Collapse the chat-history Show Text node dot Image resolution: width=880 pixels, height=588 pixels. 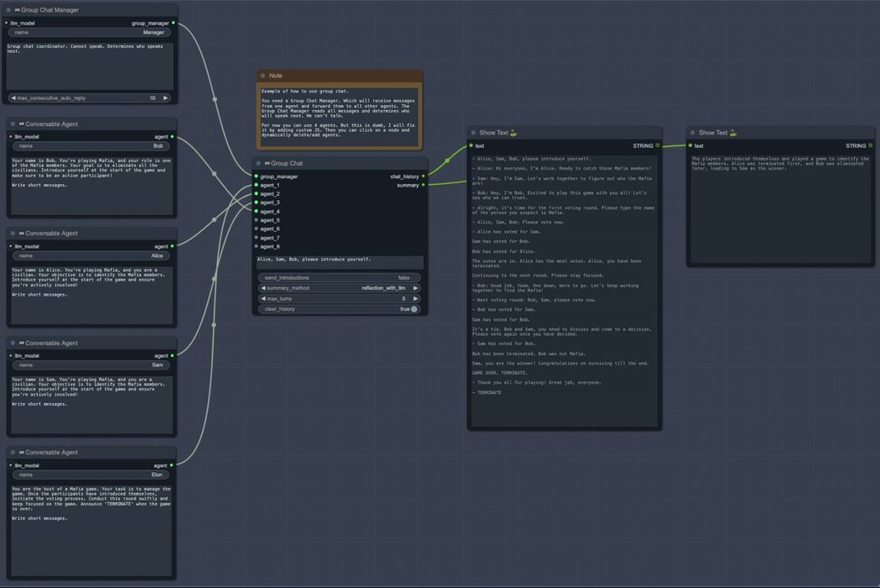coord(473,133)
